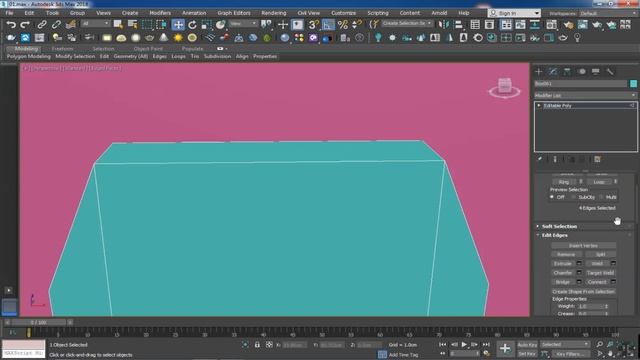Open the Rendering menu

[273, 13]
